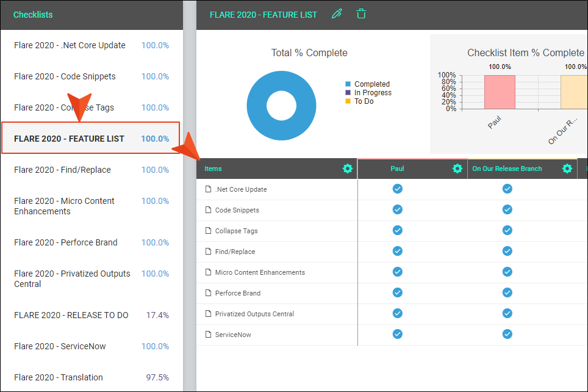Click the file icon beside .Net Core Update
Image resolution: width=588 pixels, height=392 pixels.
tap(208, 189)
